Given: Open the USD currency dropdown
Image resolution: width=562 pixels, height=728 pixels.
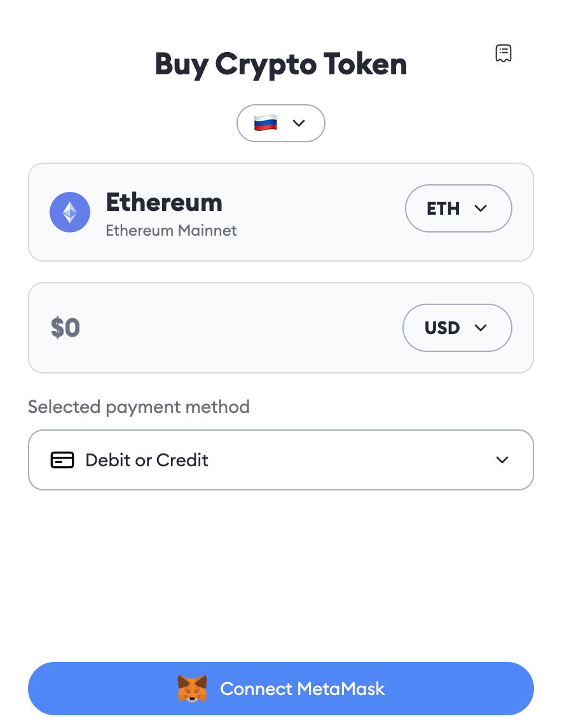Looking at the screenshot, I should (456, 328).
